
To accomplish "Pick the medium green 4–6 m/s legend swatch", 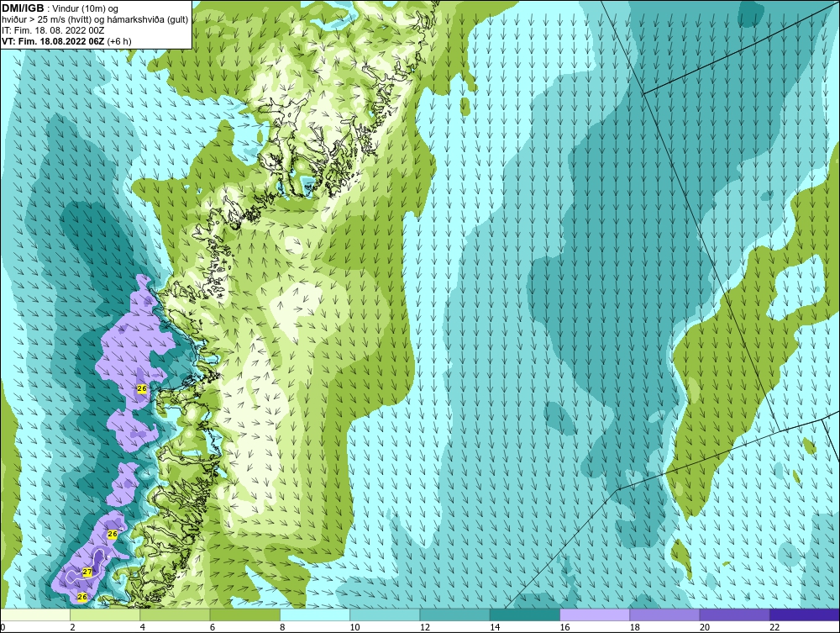I will (x=176, y=615).
